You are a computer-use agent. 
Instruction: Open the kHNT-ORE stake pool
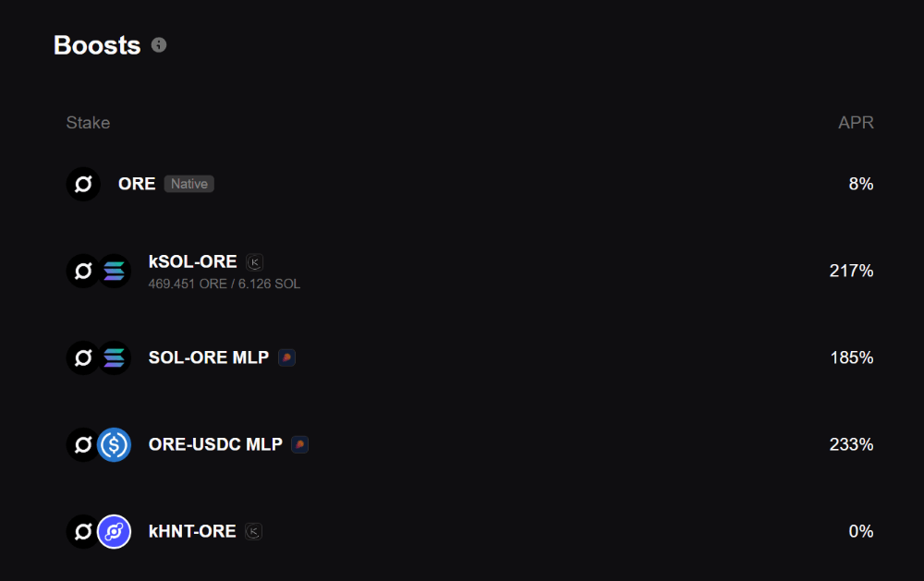(469, 531)
